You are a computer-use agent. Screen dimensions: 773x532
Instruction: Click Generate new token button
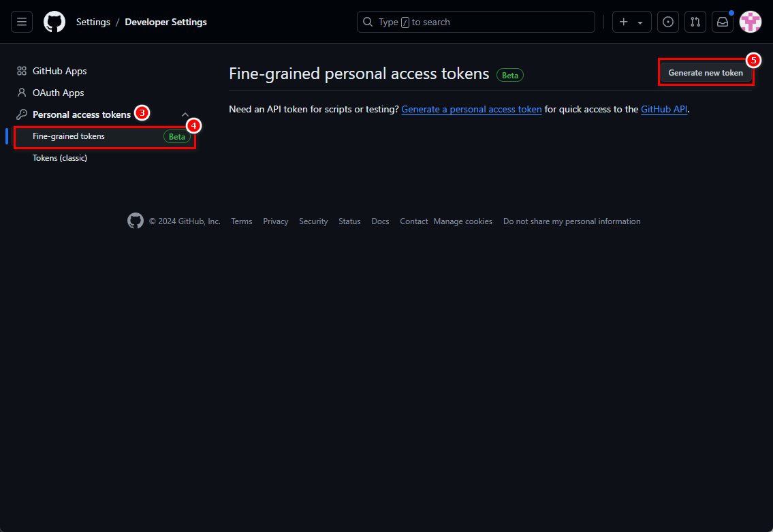click(706, 72)
